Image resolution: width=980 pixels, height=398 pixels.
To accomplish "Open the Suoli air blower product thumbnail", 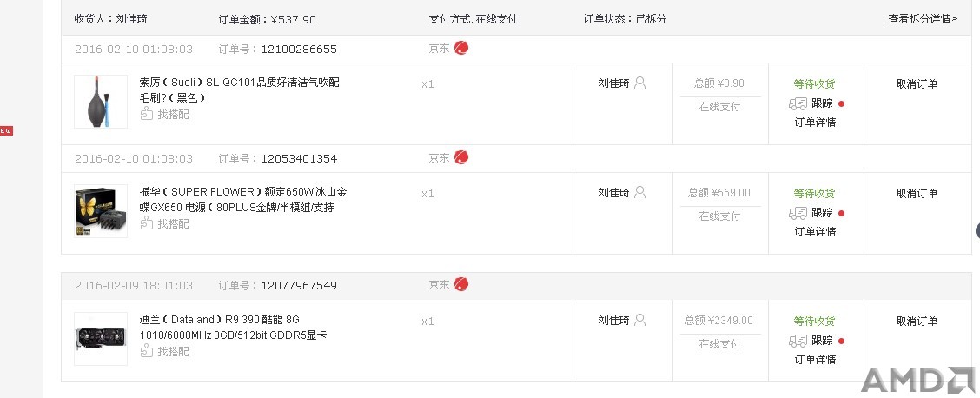I will tap(101, 102).
